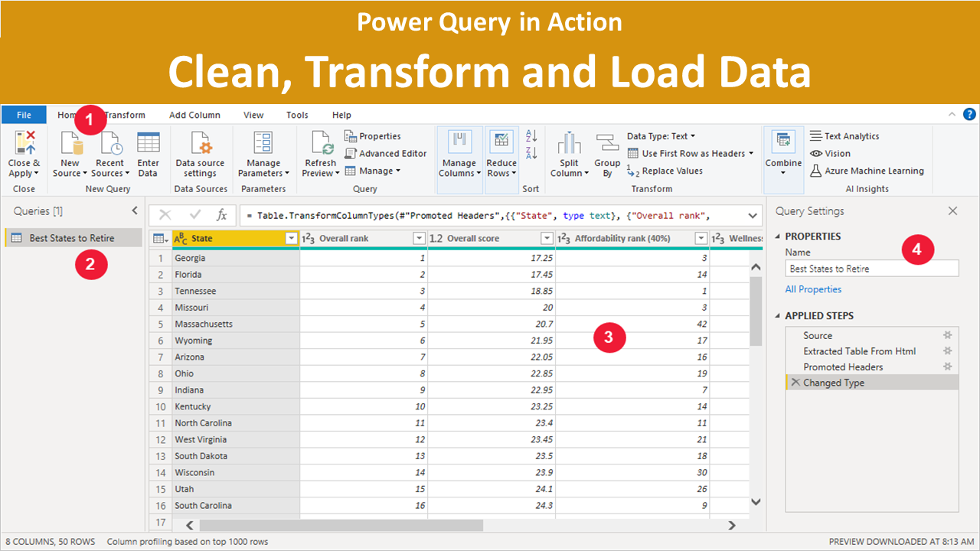Open the State column filter dropdown
Image resolution: width=980 pixels, height=551 pixels.
pos(291,238)
